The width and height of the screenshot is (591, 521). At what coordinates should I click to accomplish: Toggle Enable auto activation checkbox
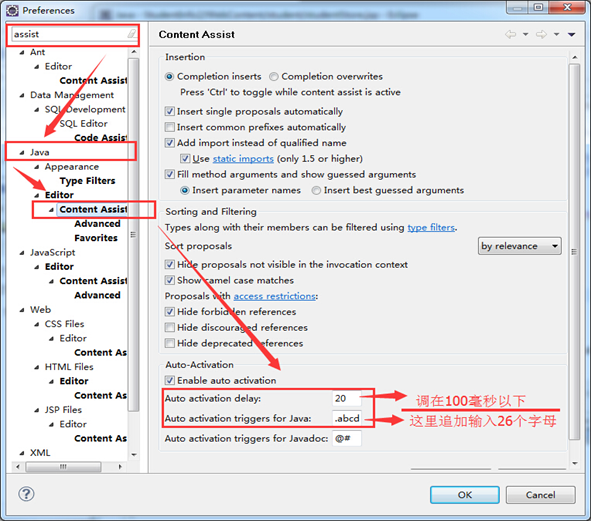pos(170,380)
